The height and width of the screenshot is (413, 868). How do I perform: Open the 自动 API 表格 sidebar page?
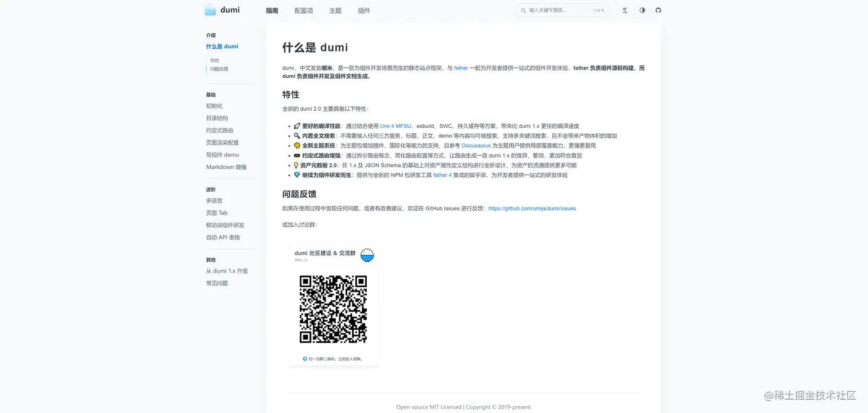coord(223,237)
